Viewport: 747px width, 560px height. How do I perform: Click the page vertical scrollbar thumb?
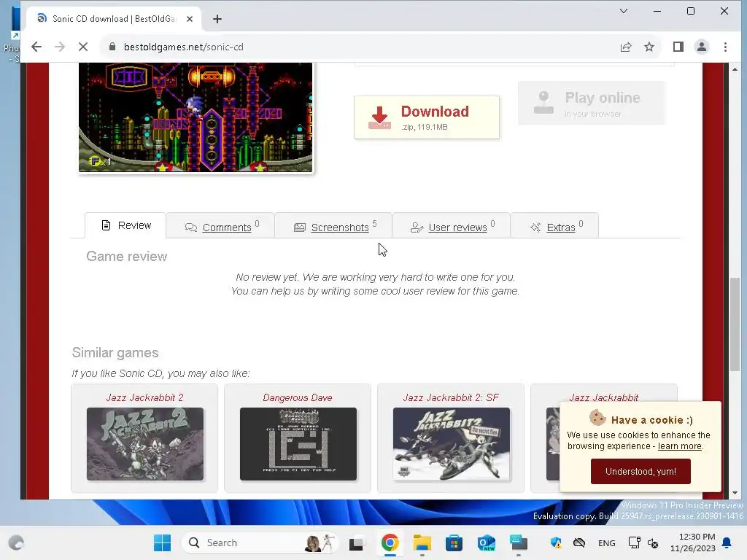tap(735, 324)
